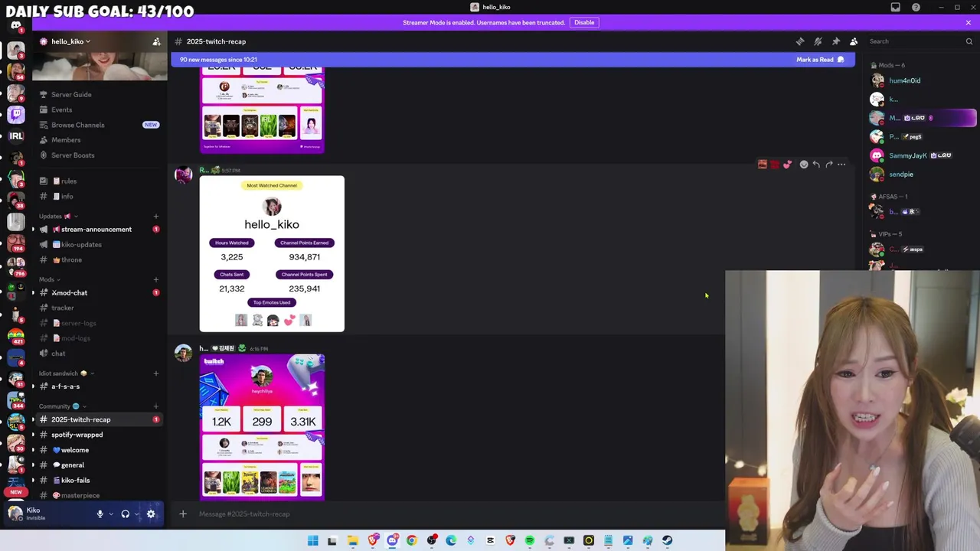Image resolution: width=980 pixels, height=551 pixels.
Task: Click member hum4n0id in the Mods list
Action: (923, 80)
